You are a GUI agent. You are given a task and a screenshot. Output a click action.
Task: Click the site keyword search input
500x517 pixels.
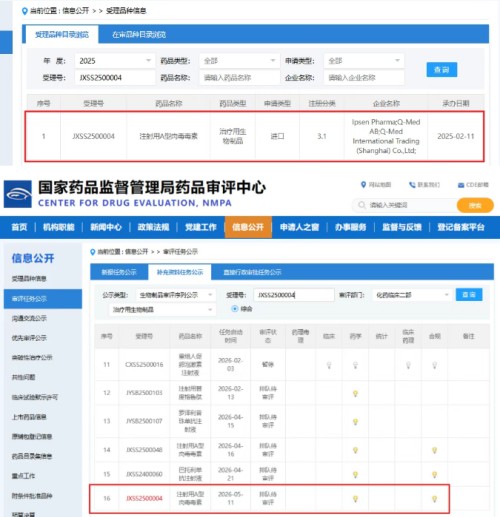404,205
